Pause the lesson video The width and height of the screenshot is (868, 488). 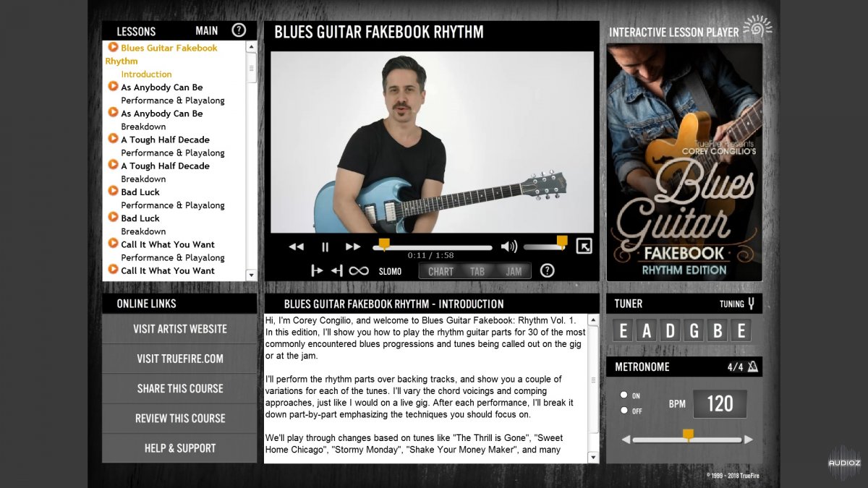pos(325,247)
